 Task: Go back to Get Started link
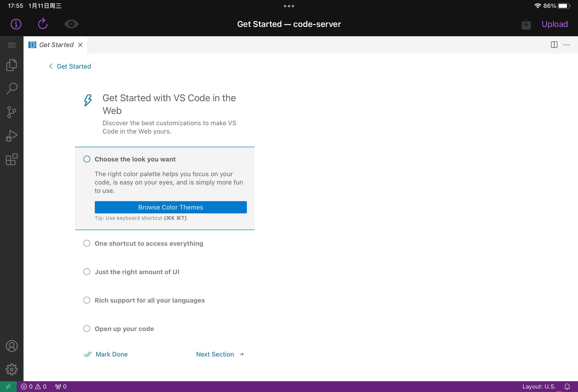[x=74, y=66]
